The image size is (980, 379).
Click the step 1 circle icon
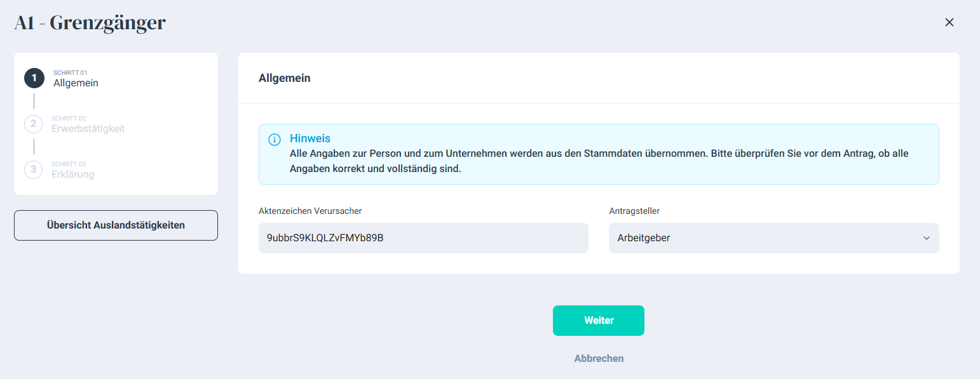pos(34,78)
